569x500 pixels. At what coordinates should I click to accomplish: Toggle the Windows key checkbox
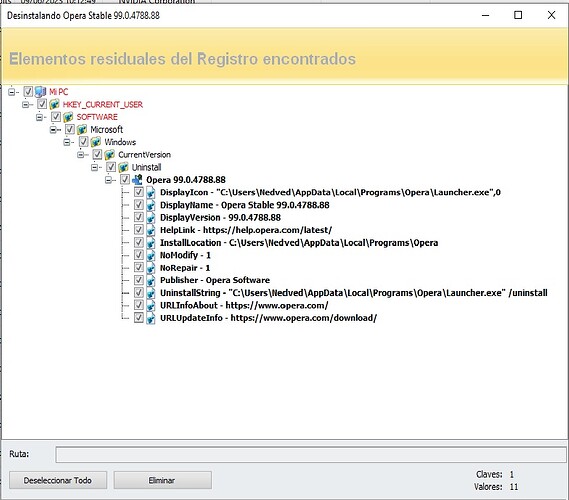pos(83,142)
